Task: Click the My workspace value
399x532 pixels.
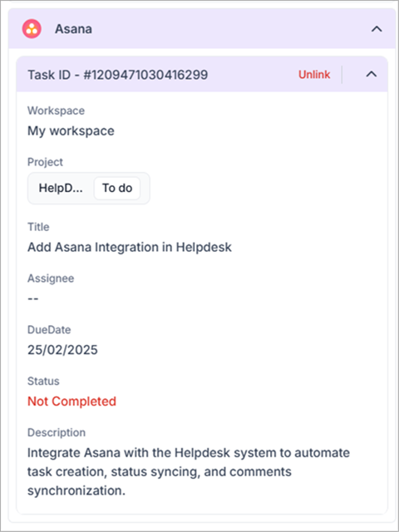Action: pyautogui.click(x=71, y=131)
